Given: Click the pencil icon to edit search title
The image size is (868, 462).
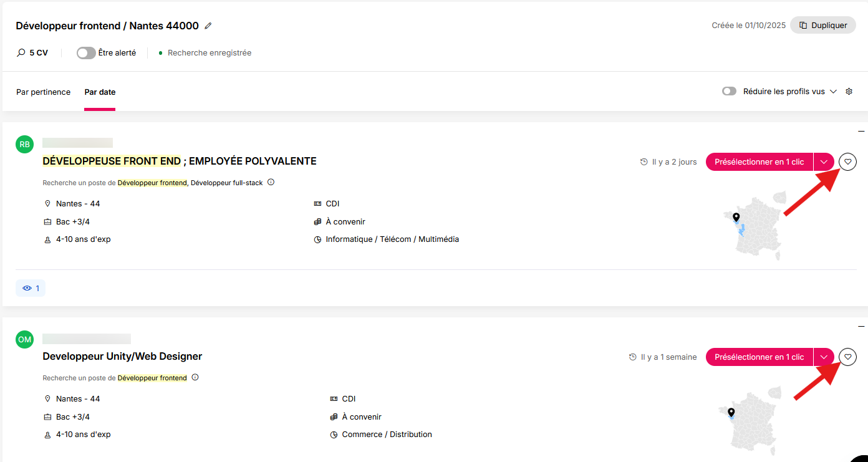Looking at the screenshot, I should 208,26.
